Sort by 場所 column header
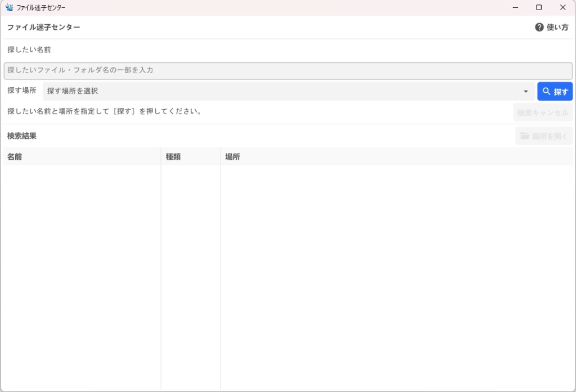This screenshot has width=576, height=392. click(x=397, y=156)
